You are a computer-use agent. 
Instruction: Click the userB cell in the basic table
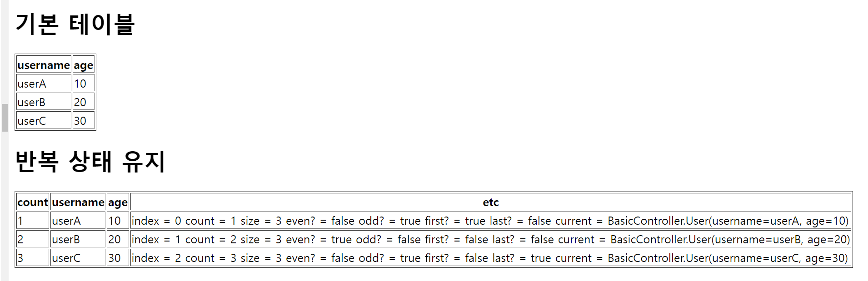(44, 102)
